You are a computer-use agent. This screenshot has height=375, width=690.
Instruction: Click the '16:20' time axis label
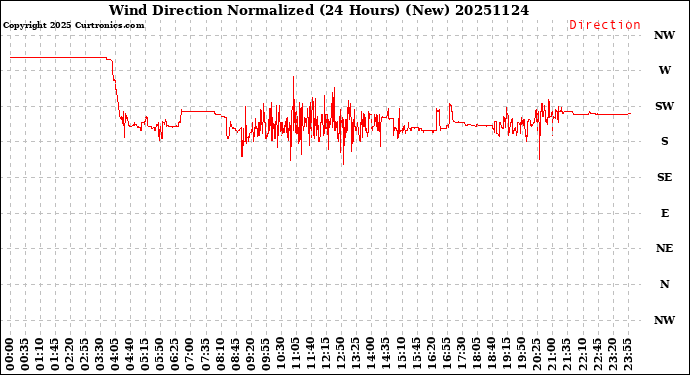click(x=431, y=355)
